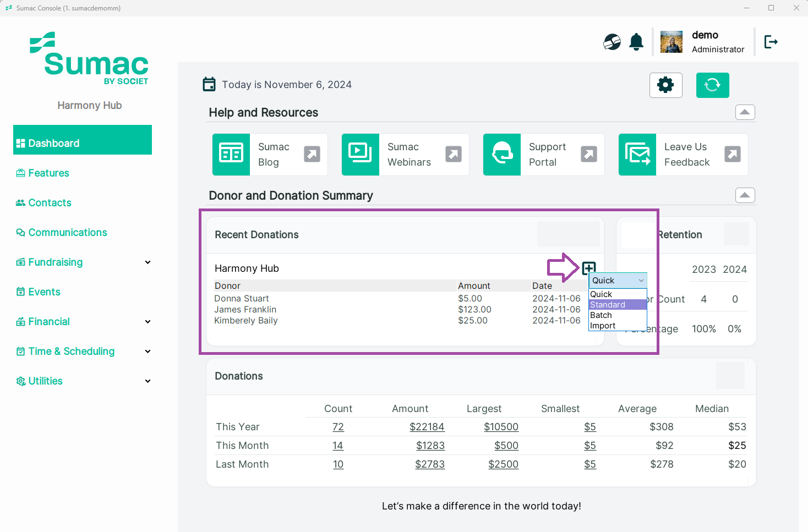This screenshot has width=808, height=532.
Task: Open the donation type combo box showing Quick
Action: coord(618,280)
